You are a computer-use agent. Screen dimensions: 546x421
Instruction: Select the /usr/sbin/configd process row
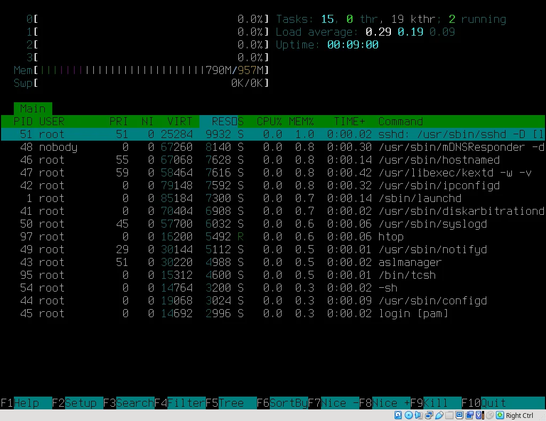tap(273, 301)
